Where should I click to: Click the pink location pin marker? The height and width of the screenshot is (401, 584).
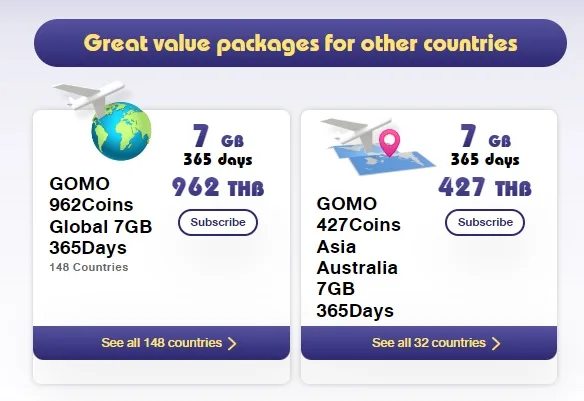click(x=390, y=143)
